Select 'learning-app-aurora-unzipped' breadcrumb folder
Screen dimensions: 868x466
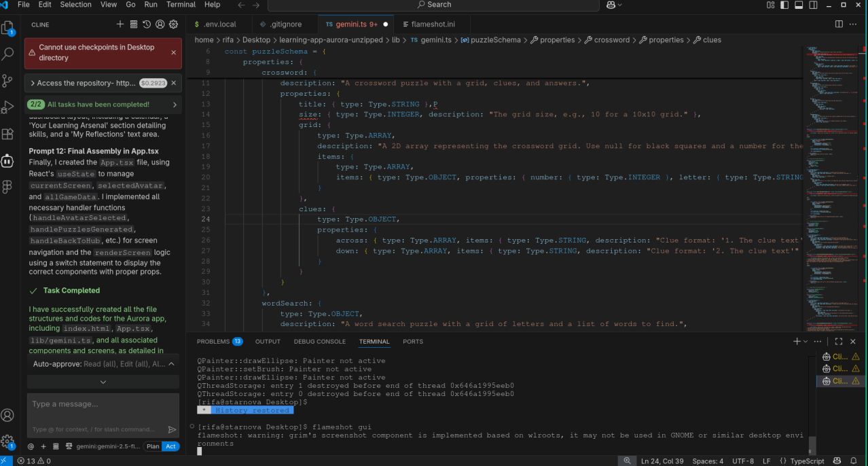[x=331, y=40]
